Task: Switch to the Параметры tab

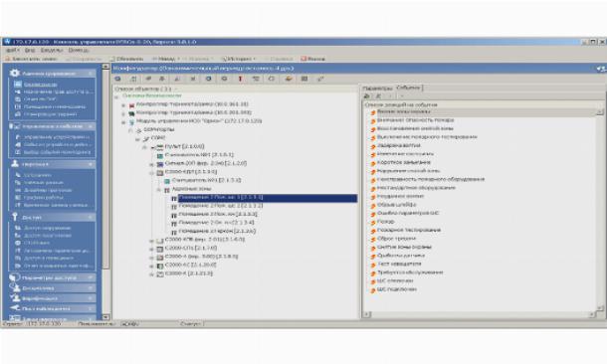Action: tap(377, 89)
